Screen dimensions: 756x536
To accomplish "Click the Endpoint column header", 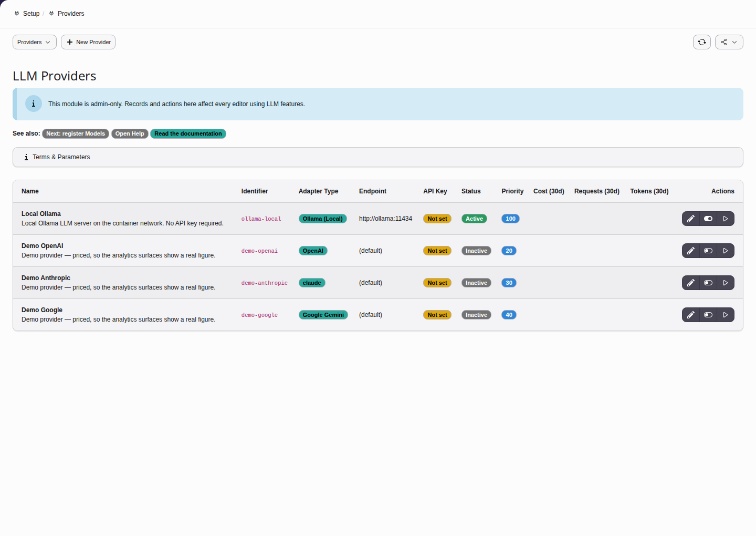I will 373,191.
